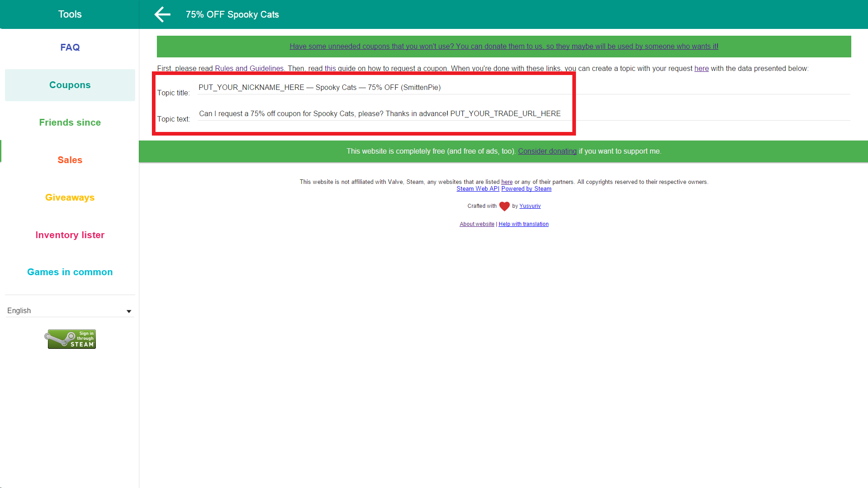Visit the Yusyuriv author link
868x488 pixels.
(x=530, y=206)
